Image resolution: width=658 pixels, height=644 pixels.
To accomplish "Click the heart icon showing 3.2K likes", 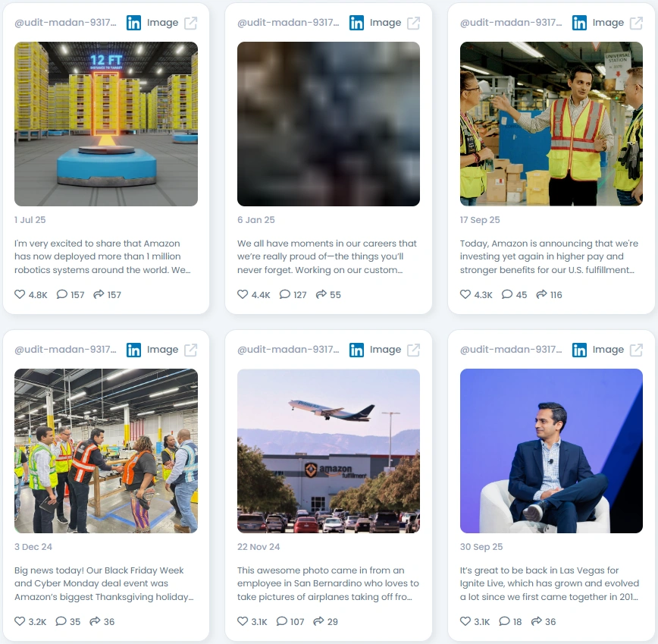I will (x=20, y=621).
